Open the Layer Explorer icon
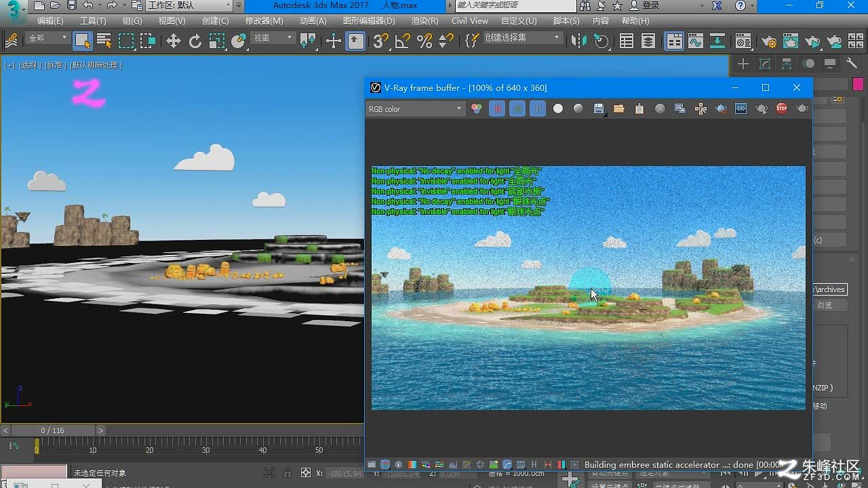Screen dimensions: 868x488 click(x=648, y=41)
